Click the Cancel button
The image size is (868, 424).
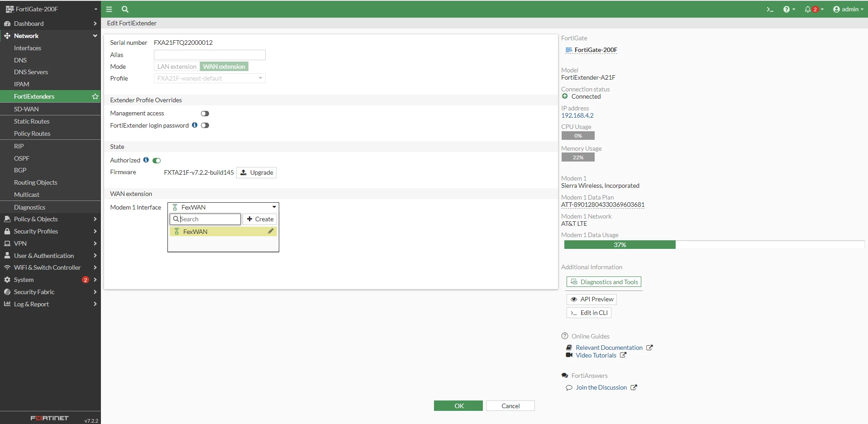click(x=510, y=406)
